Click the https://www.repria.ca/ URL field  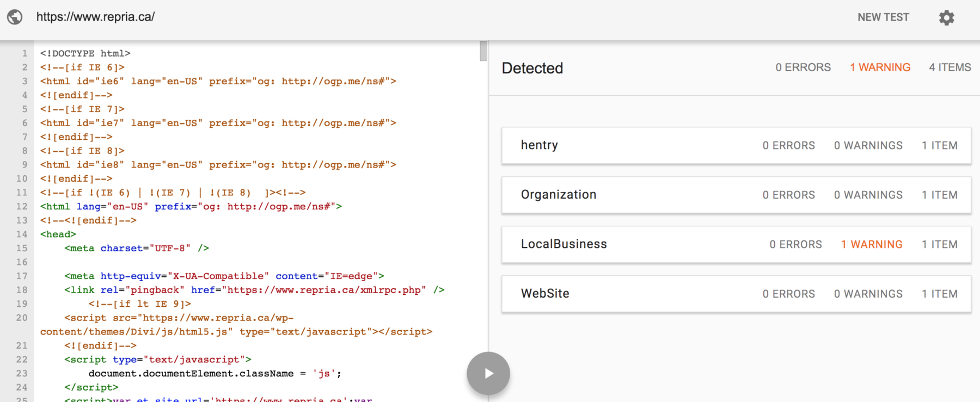[96, 17]
